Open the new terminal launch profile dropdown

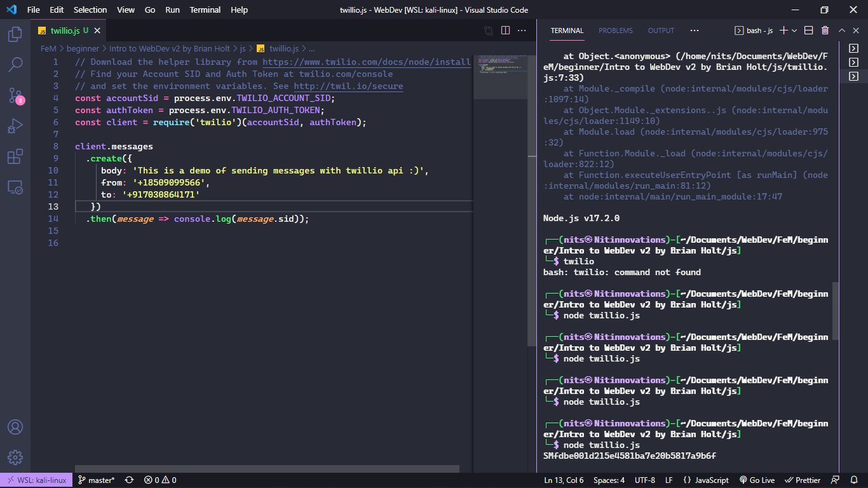point(794,30)
